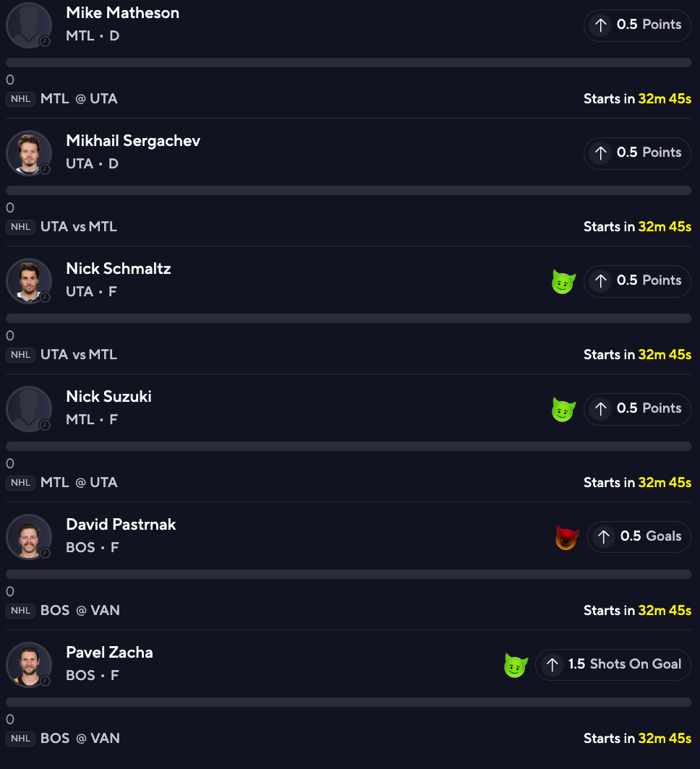Click the clock badge on Mike Matheson's avatar
Image resolution: width=700 pixels, height=769 pixels.
[45, 41]
